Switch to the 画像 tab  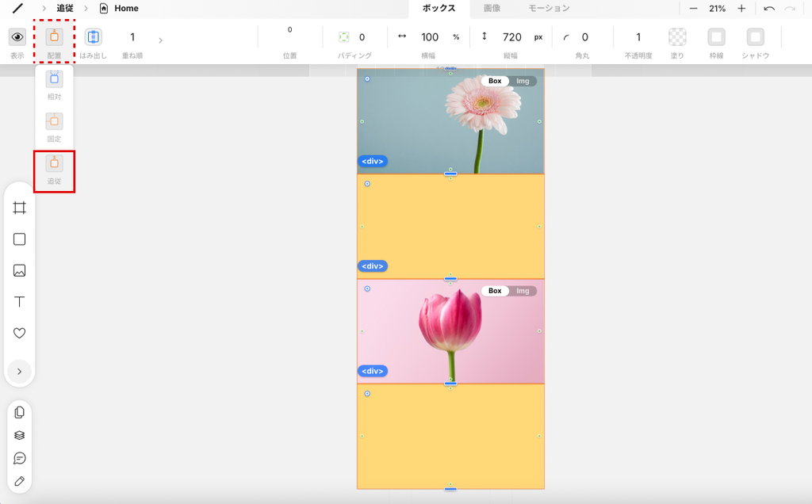pos(492,9)
